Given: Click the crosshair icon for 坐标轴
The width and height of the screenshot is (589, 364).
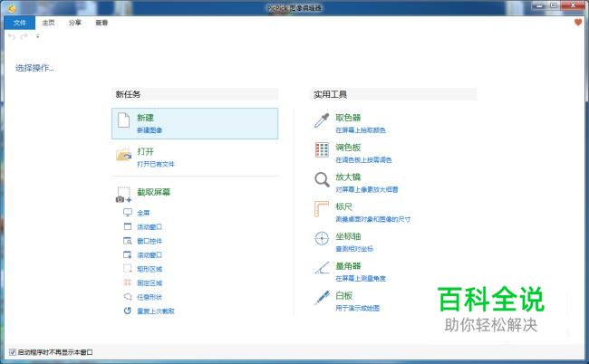Looking at the screenshot, I should coord(322,238).
